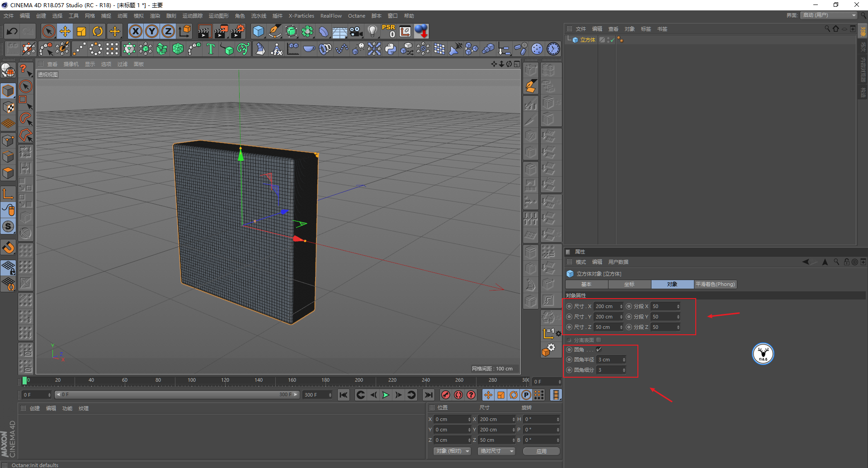Open Render Settings gear clapperboard icon
The width and height of the screenshot is (868, 468).
coord(238,31)
